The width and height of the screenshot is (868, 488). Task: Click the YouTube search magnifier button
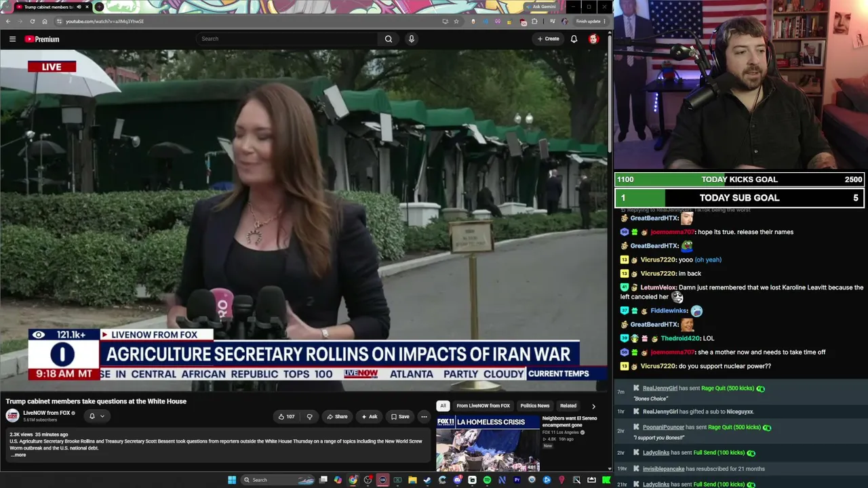389,39
